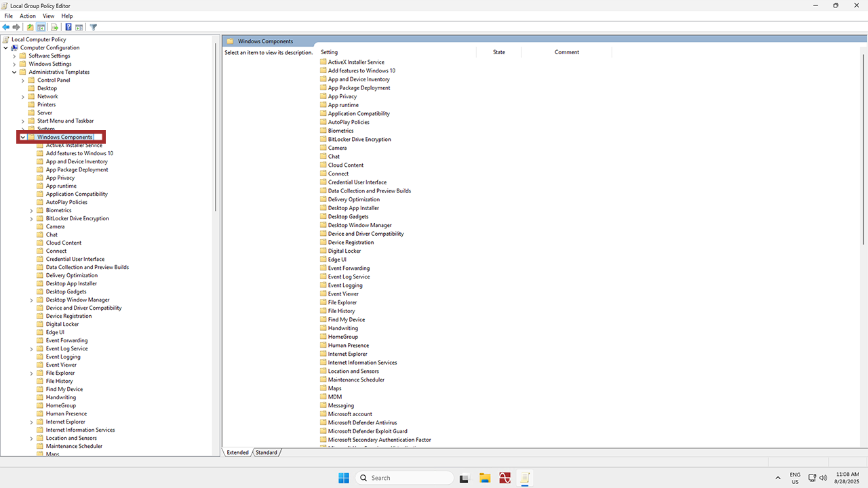The height and width of the screenshot is (488, 868).
Task: Toggle the Show/Hide Console Tree icon
Action: 41,27
